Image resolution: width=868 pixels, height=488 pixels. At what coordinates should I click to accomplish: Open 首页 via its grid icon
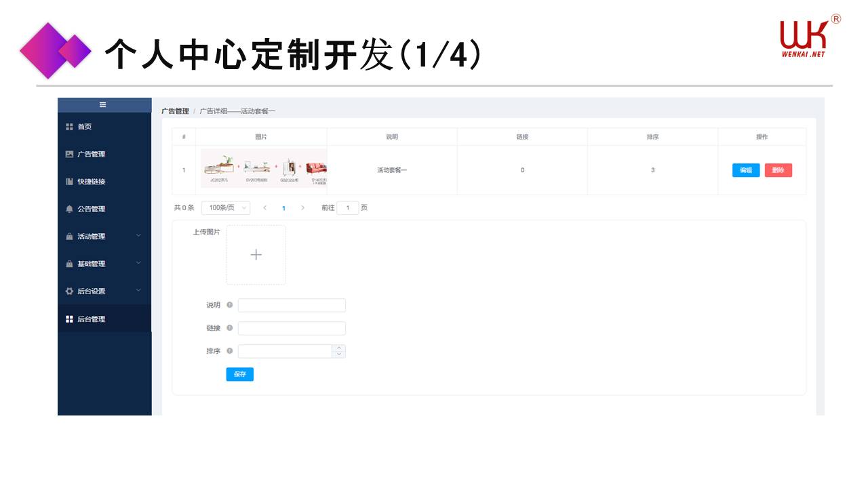click(69, 127)
